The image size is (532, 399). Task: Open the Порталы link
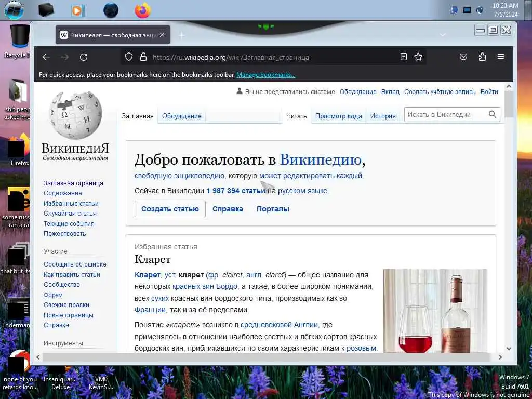click(273, 209)
